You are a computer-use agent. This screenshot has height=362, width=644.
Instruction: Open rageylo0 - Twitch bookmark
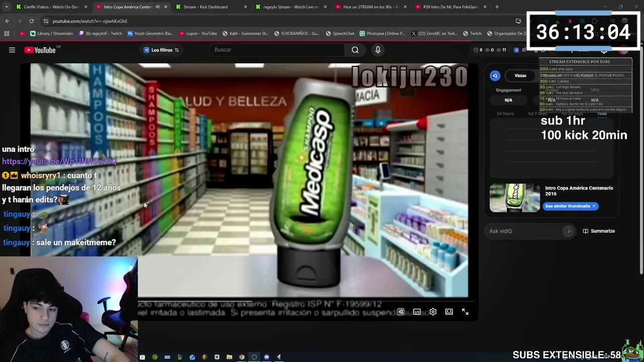click(x=101, y=33)
